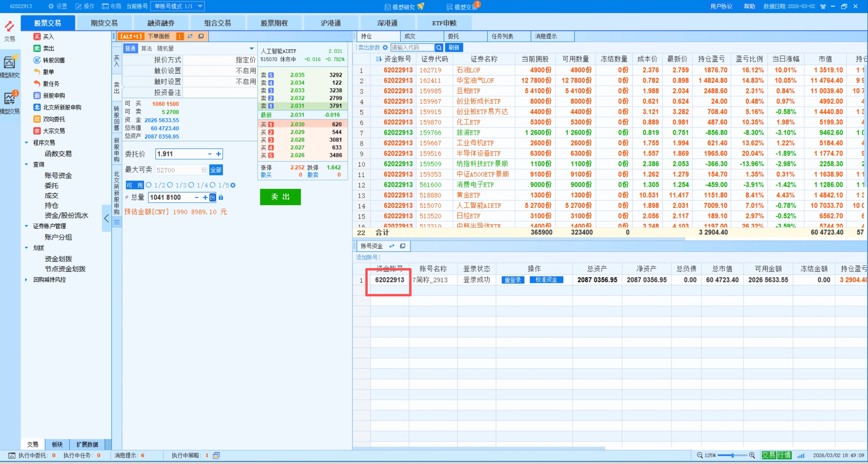Click the lock icon beside 总量 field
This screenshot has width=868, height=464.
pos(221,197)
